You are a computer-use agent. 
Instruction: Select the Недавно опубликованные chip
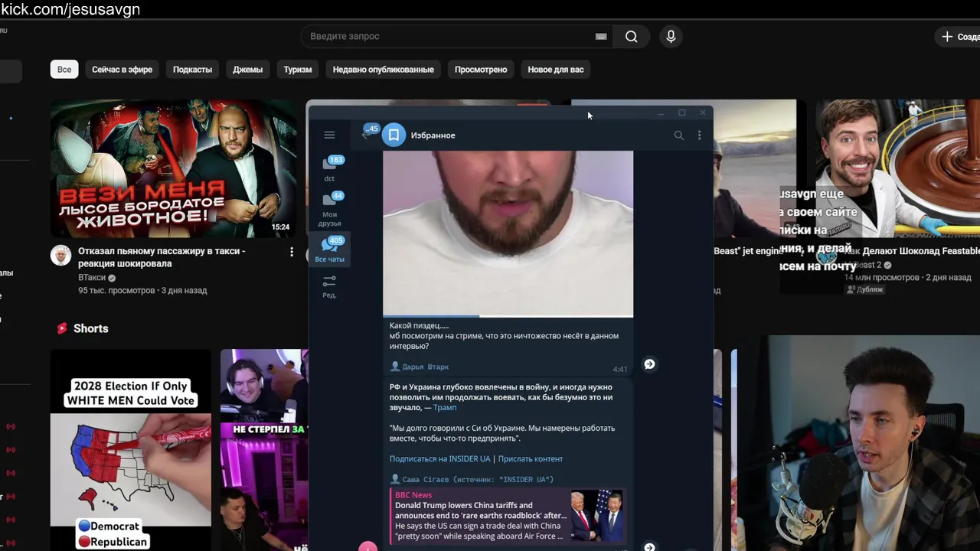click(383, 69)
